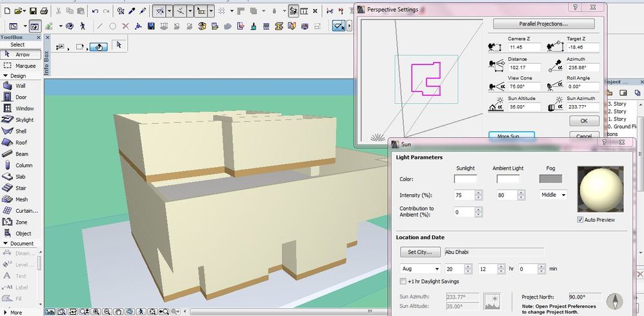
Task: Click the Parallel Projections... button
Action: pos(543,24)
